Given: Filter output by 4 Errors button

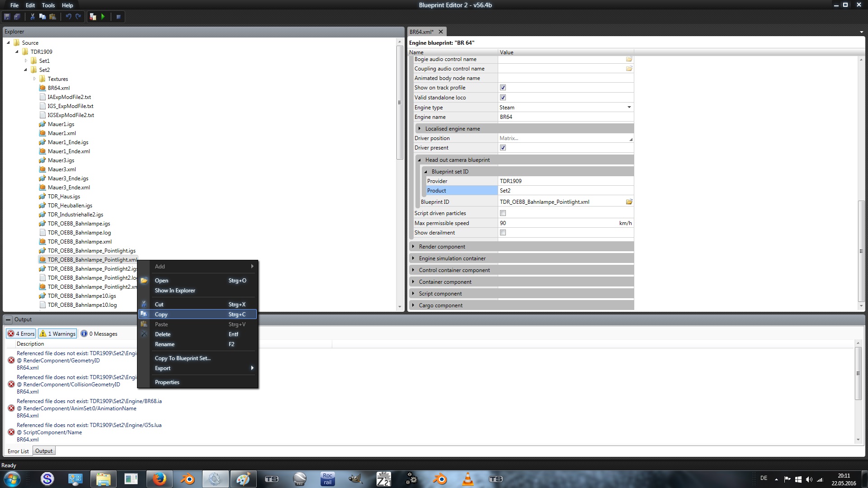Looking at the screenshot, I should tap(21, 334).
